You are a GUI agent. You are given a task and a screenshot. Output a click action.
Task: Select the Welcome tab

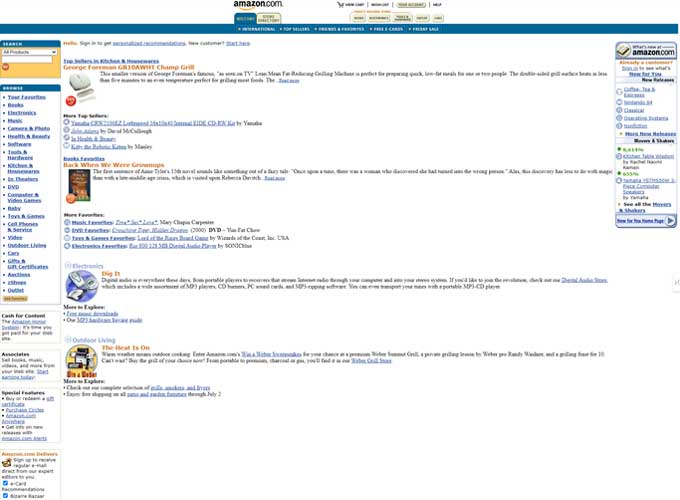coord(245,19)
